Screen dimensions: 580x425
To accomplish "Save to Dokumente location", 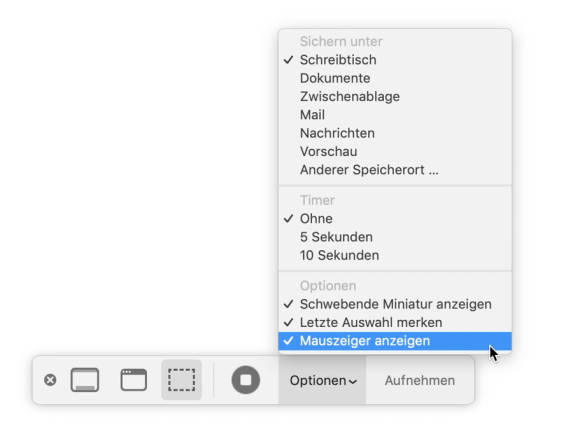I will [395, 78].
